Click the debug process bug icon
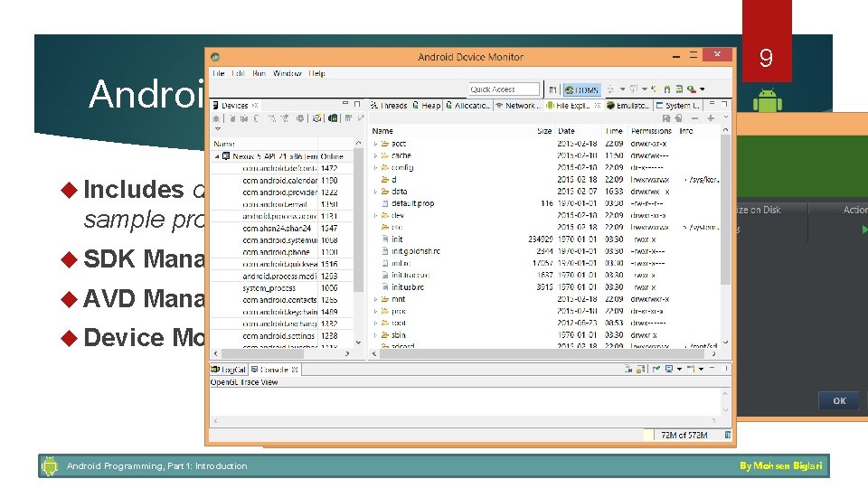This screenshot has height=488, width=868. click(x=216, y=118)
